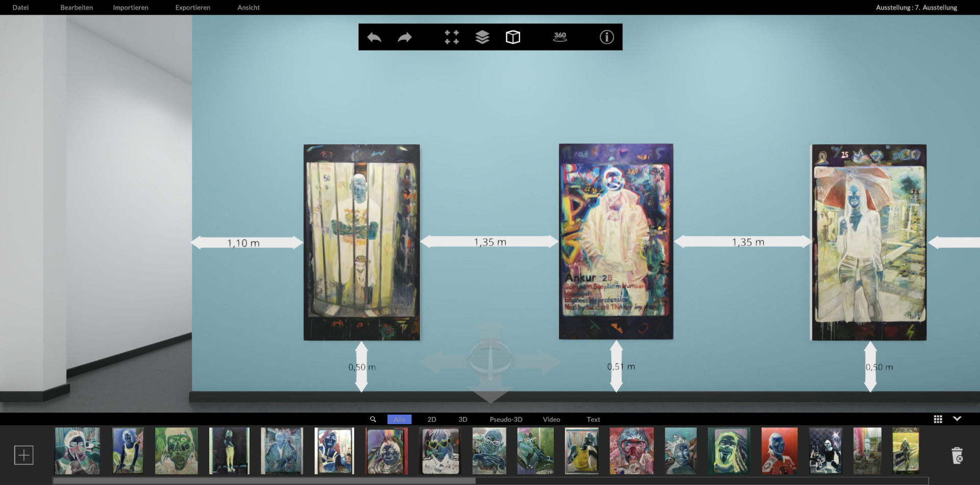Collapse the artwork tray chevron

[x=957, y=419]
